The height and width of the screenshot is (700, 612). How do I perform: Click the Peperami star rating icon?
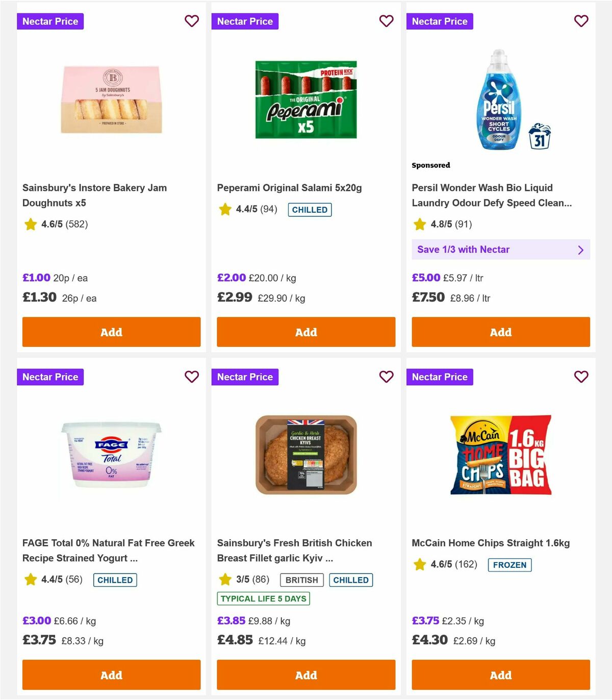[225, 209]
